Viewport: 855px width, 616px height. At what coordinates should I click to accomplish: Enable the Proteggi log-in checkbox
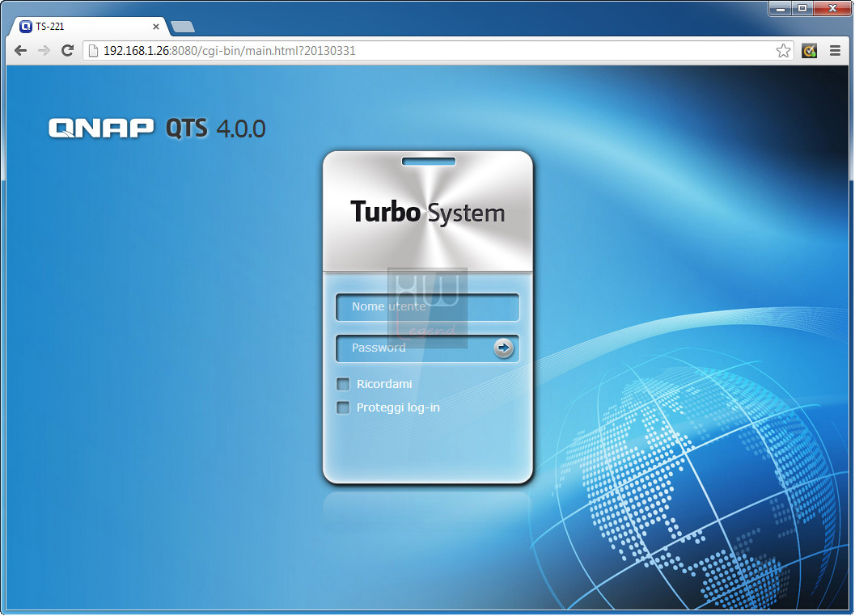pyautogui.click(x=343, y=407)
